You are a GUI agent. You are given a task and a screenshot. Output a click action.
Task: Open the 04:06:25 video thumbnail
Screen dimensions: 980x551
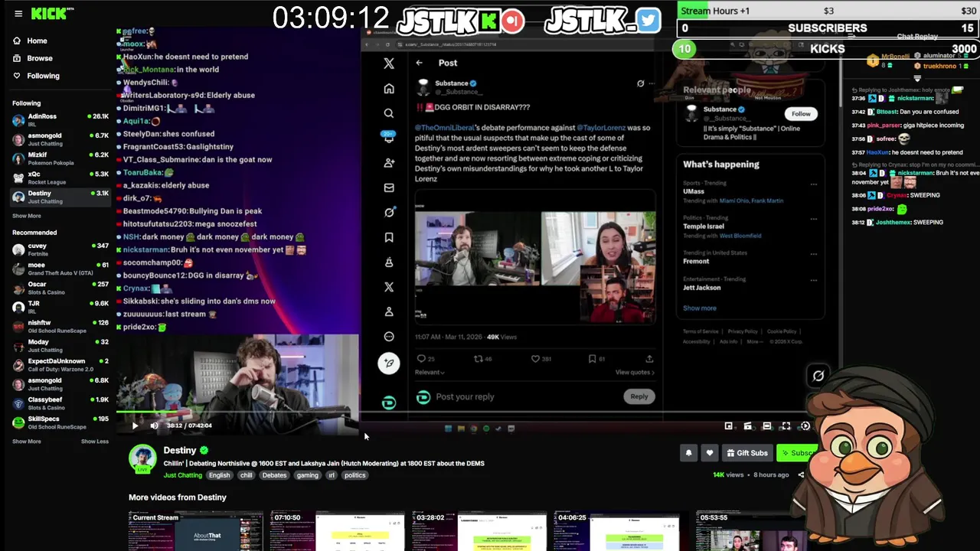pos(620,531)
